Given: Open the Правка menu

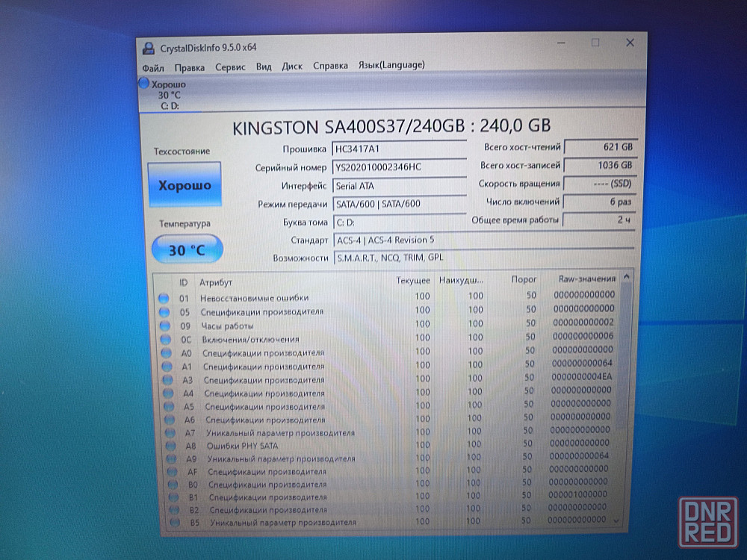Looking at the screenshot, I should pyautogui.click(x=190, y=68).
